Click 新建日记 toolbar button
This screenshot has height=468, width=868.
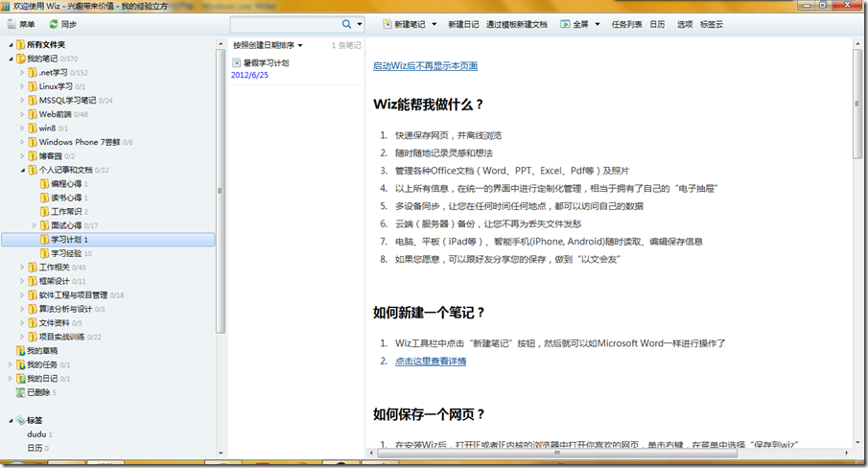tap(463, 24)
